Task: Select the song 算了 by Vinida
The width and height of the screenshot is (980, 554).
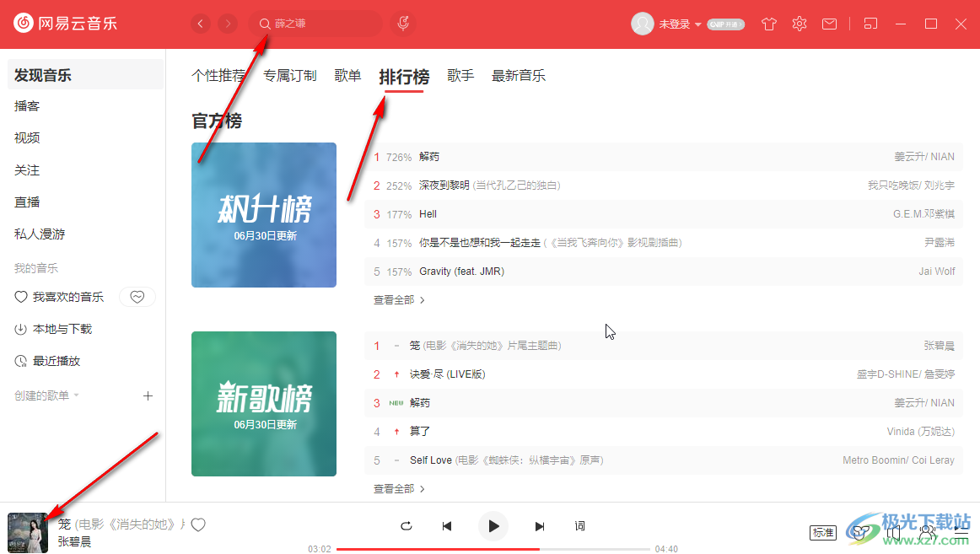Action: click(420, 432)
